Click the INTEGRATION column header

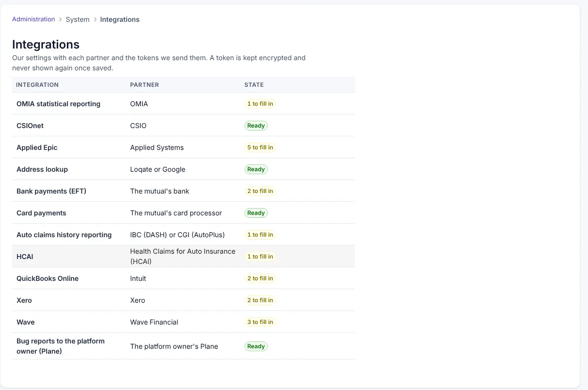pos(37,84)
